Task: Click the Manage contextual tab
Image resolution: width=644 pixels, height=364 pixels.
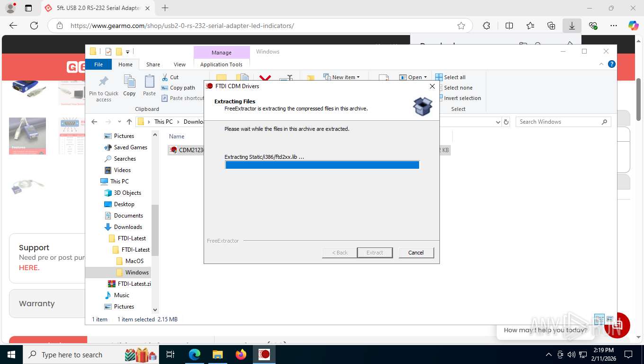Action: pyautogui.click(x=222, y=53)
